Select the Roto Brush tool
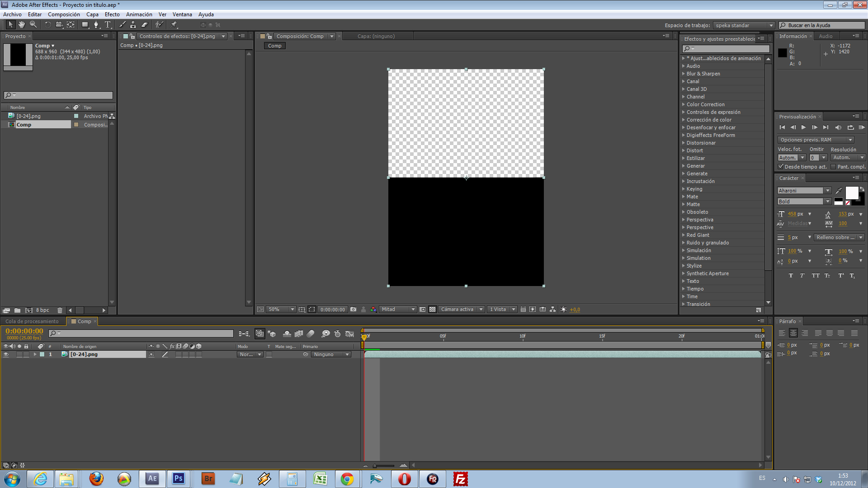The image size is (868, 488). pyautogui.click(x=159, y=25)
